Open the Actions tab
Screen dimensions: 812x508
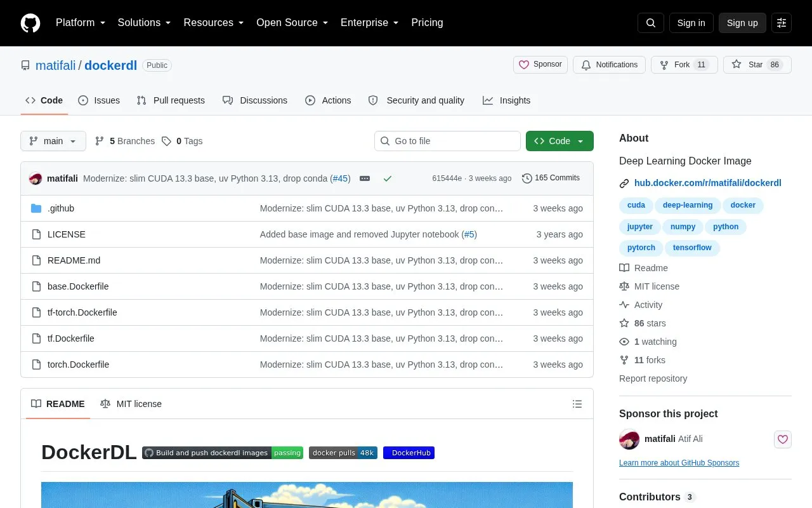[x=328, y=100]
